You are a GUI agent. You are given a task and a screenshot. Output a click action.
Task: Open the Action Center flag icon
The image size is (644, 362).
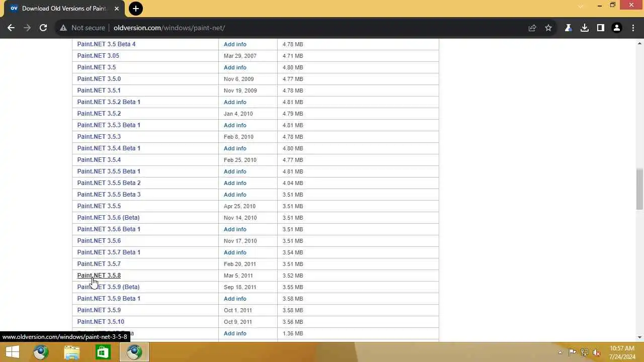[573, 352]
